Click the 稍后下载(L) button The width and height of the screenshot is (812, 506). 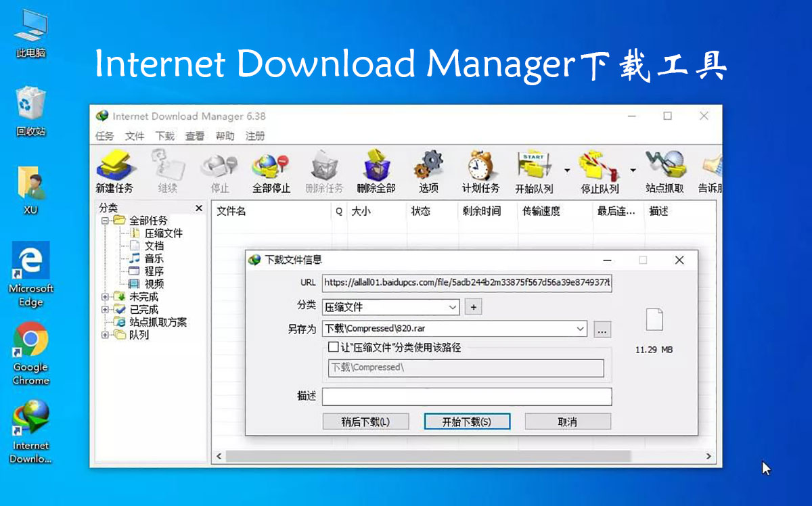tap(366, 421)
